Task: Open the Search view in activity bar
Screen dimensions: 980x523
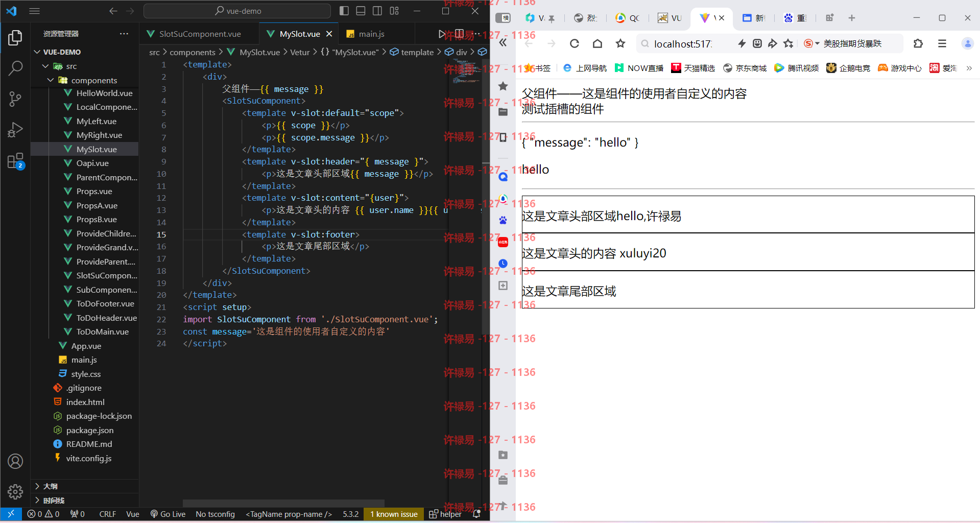Action: pos(15,68)
